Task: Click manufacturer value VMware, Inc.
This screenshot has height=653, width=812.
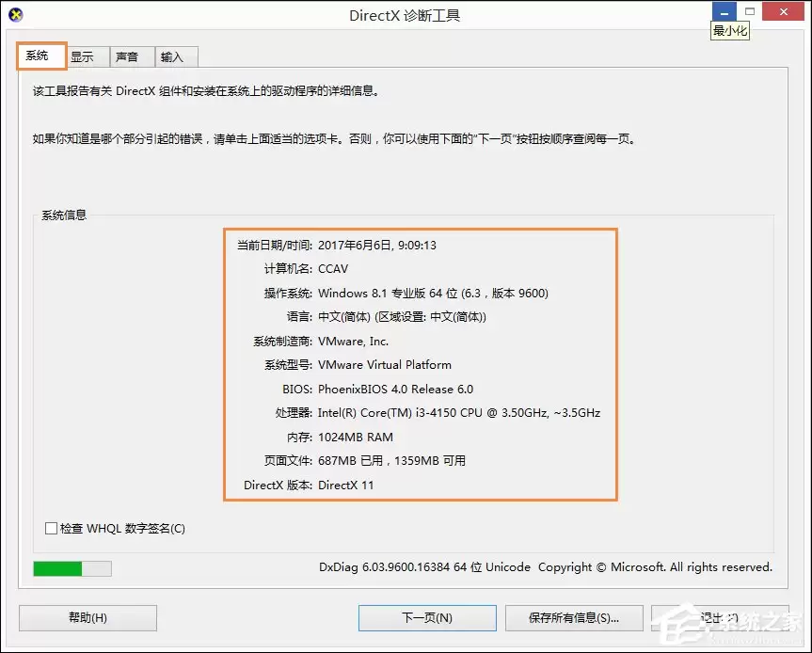Action: pyautogui.click(x=353, y=342)
